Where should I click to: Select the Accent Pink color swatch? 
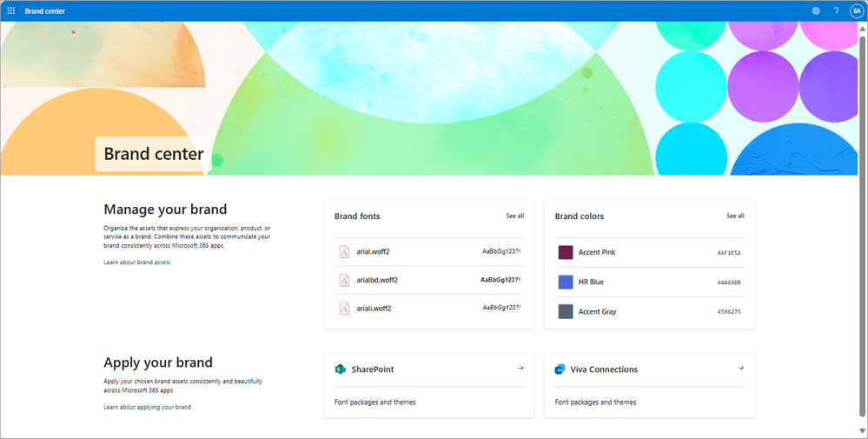pos(565,252)
